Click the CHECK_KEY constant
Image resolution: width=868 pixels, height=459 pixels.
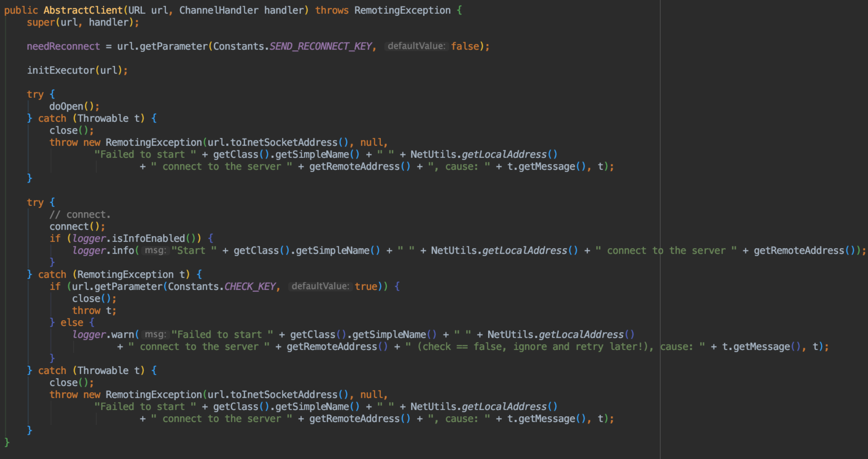coord(250,287)
